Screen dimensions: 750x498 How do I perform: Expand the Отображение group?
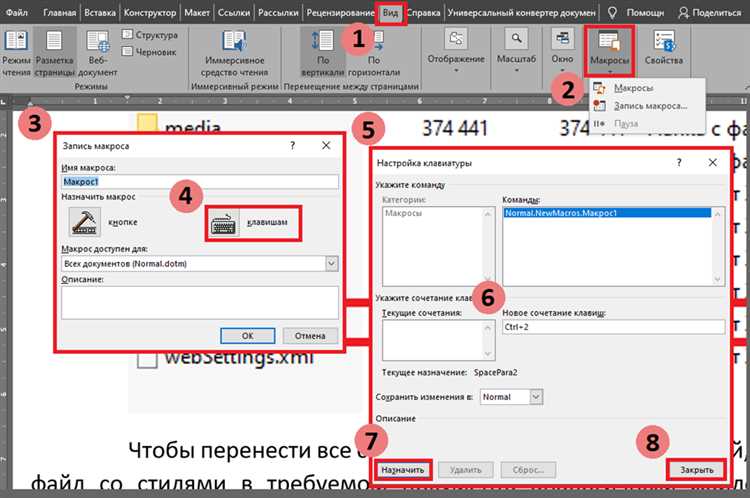(456, 50)
